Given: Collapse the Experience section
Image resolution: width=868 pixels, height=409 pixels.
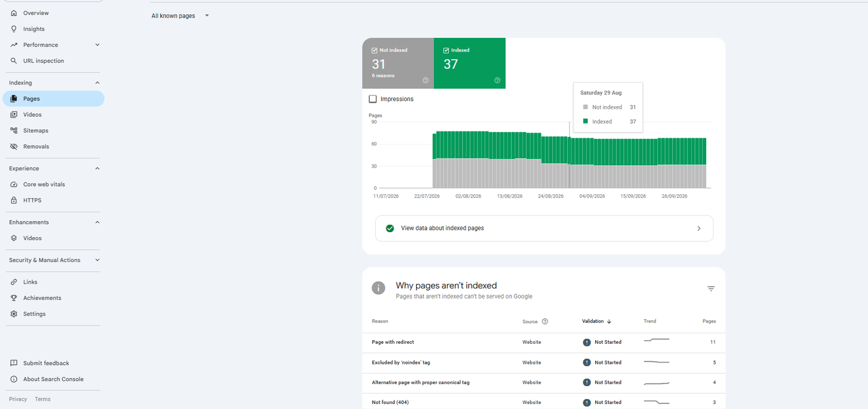Looking at the screenshot, I should coord(97,168).
